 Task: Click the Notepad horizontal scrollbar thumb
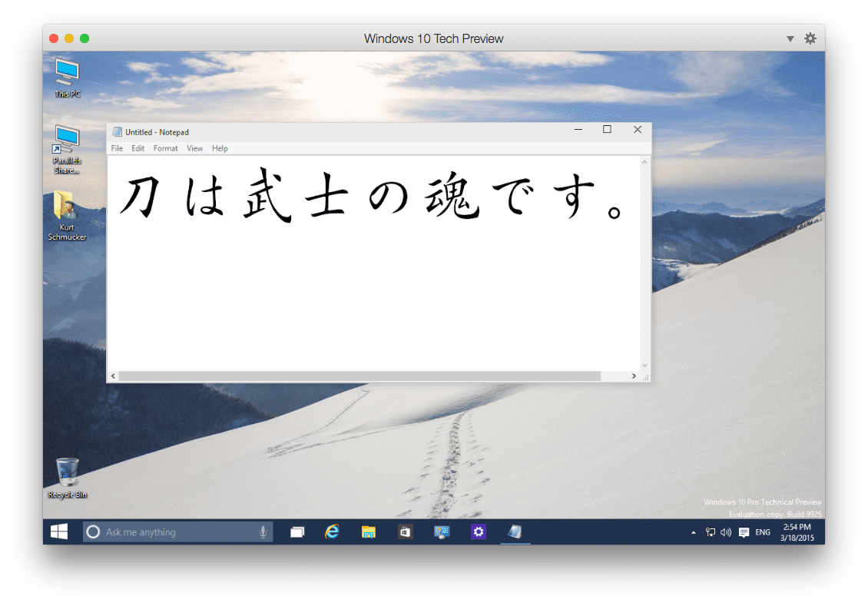point(359,376)
